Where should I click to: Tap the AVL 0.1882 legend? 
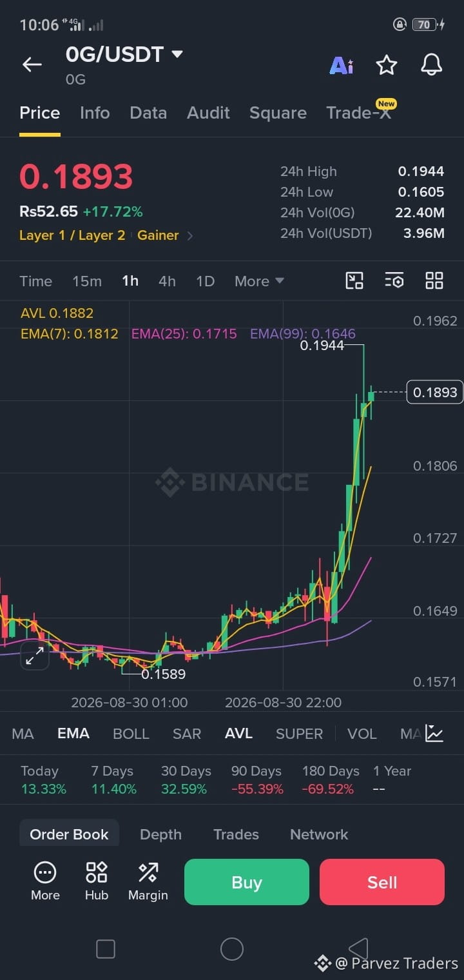point(57,313)
